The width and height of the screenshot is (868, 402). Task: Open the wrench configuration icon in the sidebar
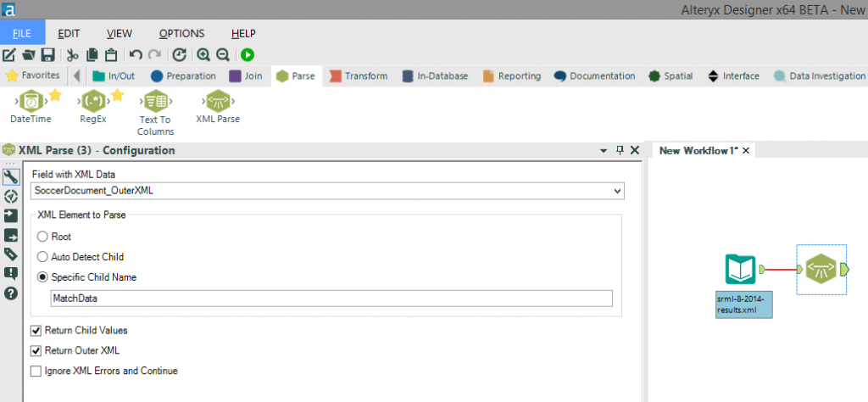[x=11, y=177]
